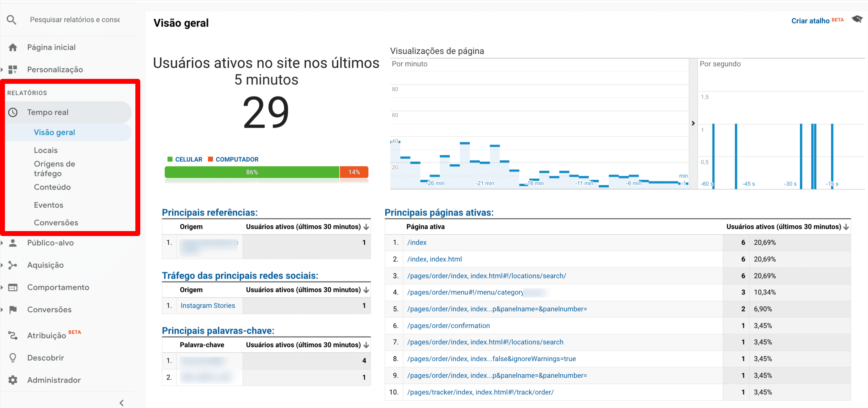Open Administrador via its gear icon
Viewport: 868px width, 408px height.
click(x=13, y=380)
